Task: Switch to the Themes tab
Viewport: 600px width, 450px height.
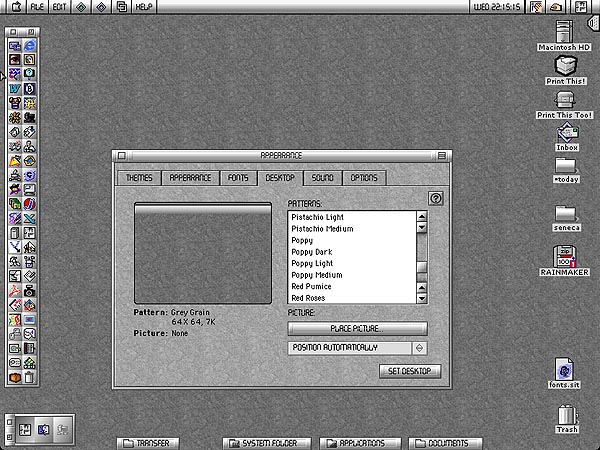Action: coord(139,178)
